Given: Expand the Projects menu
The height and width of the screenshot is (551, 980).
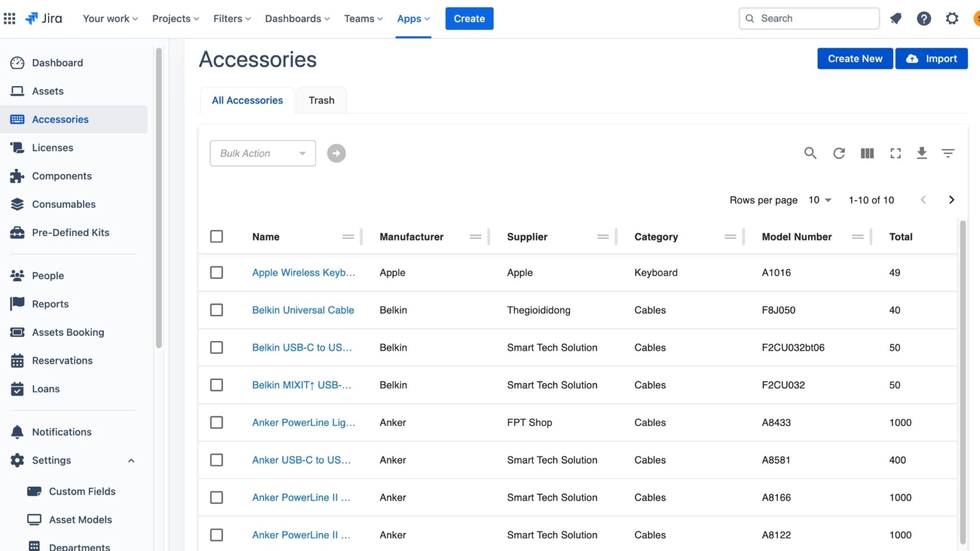Looking at the screenshot, I should [176, 18].
